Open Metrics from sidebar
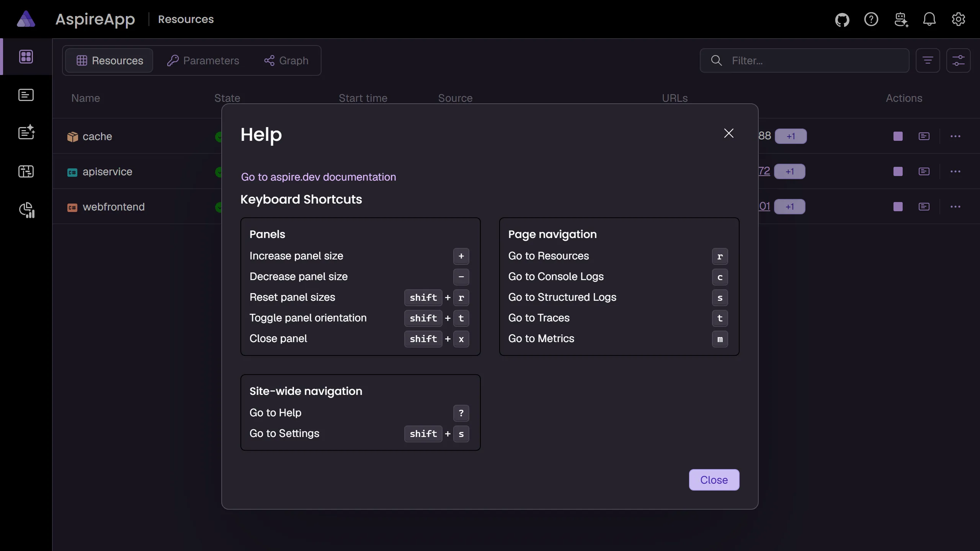980x551 pixels. coord(26,210)
